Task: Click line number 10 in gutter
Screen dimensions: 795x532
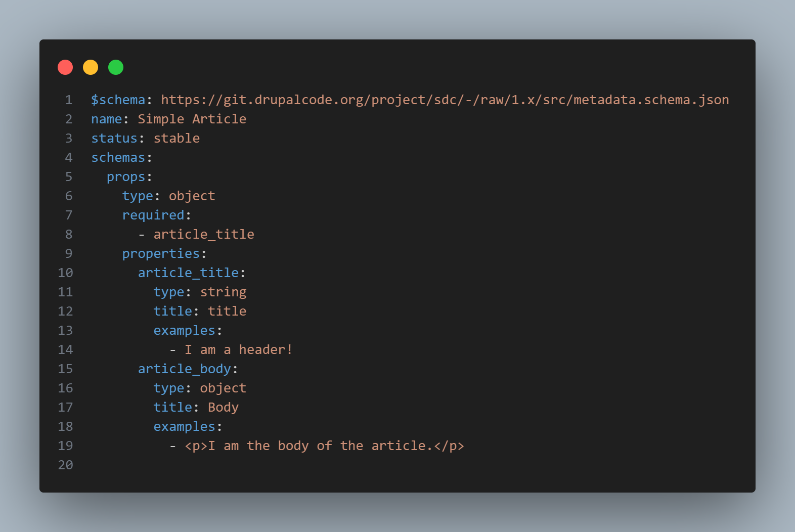Action: [66, 273]
